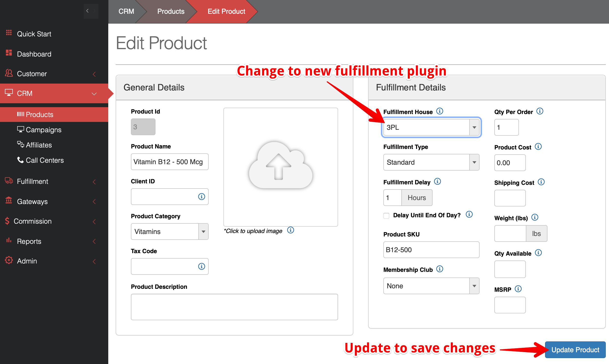The height and width of the screenshot is (364, 609).
Task: Open the Fulfillment Type dropdown
Action: (x=431, y=162)
